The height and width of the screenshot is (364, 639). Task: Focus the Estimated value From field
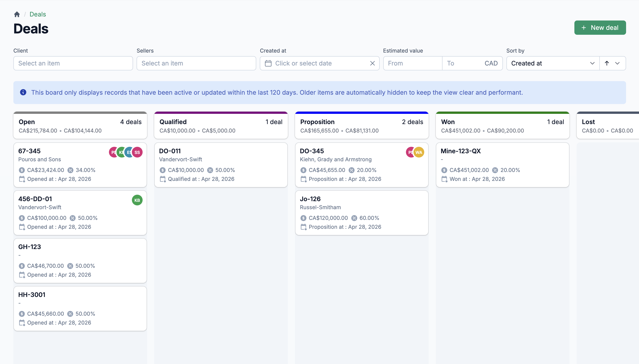(x=412, y=63)
